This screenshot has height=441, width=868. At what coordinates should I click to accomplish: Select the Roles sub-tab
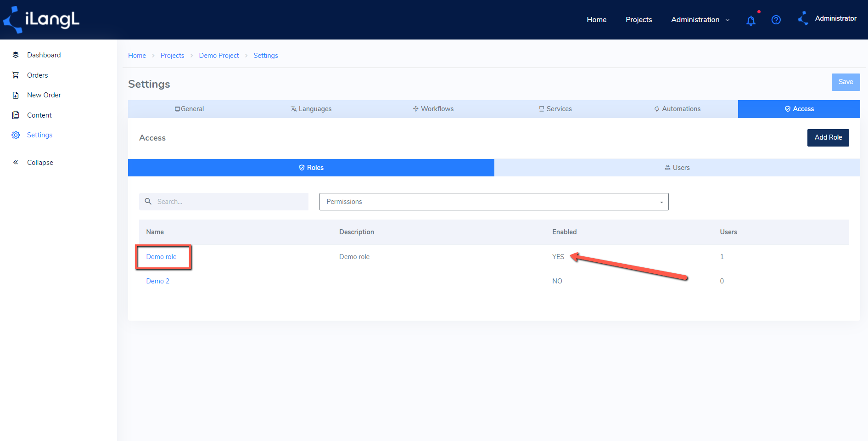pos(311,168)
